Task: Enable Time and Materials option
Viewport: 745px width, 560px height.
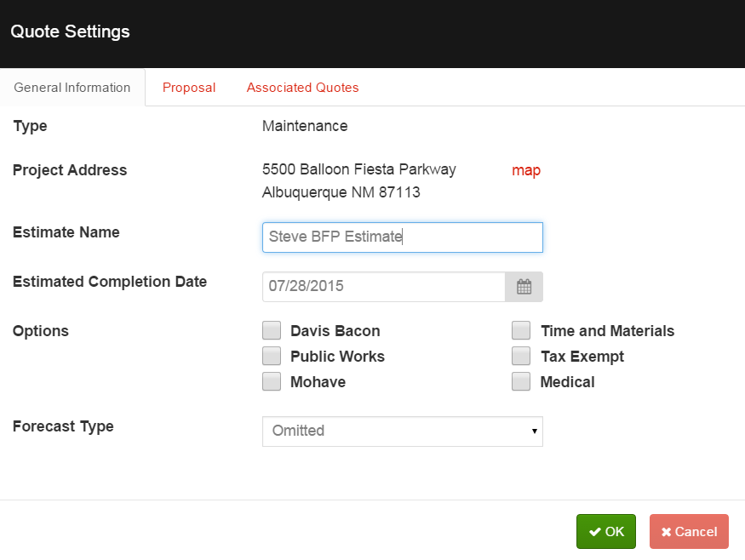Action: [x=521, y=330]
